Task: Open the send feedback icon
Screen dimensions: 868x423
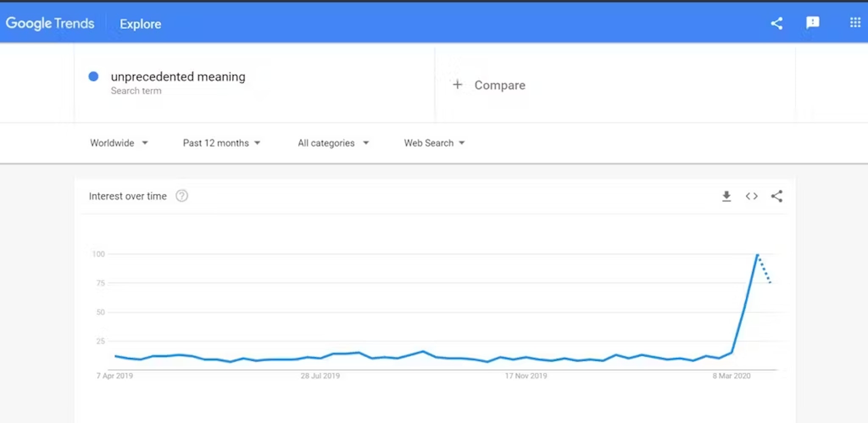Action: (812, 22)
